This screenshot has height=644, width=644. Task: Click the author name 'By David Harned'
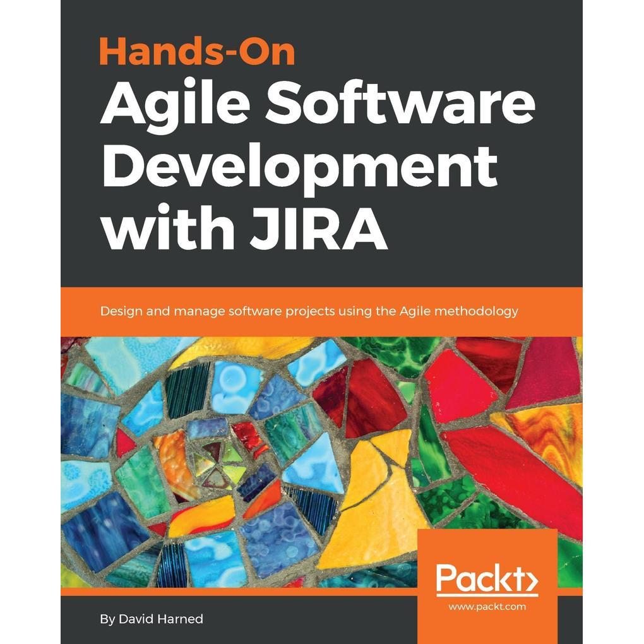(152, 619)
